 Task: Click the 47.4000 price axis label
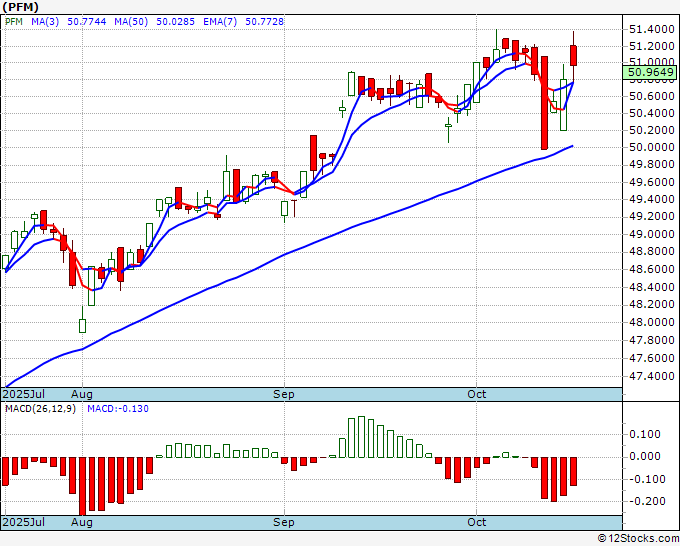tap(651, 376)
